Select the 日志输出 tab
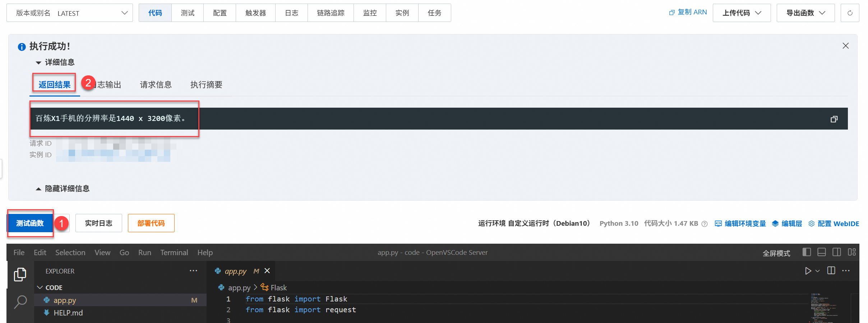Viewport: 868px width, 323px height. [x=105, y=85]
